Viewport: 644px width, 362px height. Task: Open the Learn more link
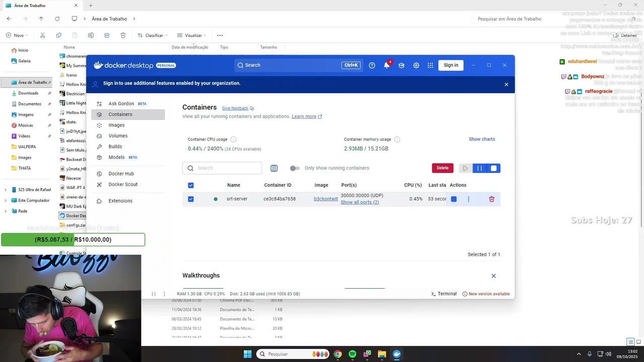coord(307,117)
